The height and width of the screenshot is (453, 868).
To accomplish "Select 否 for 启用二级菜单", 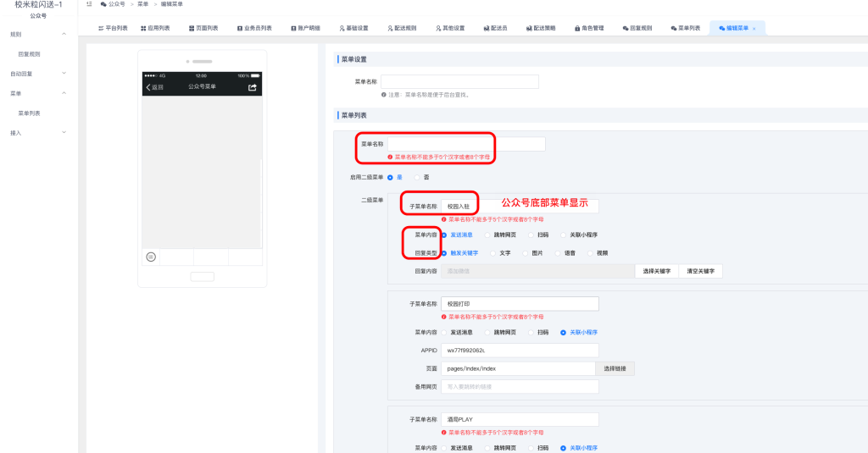I will (x=415, y=177).
